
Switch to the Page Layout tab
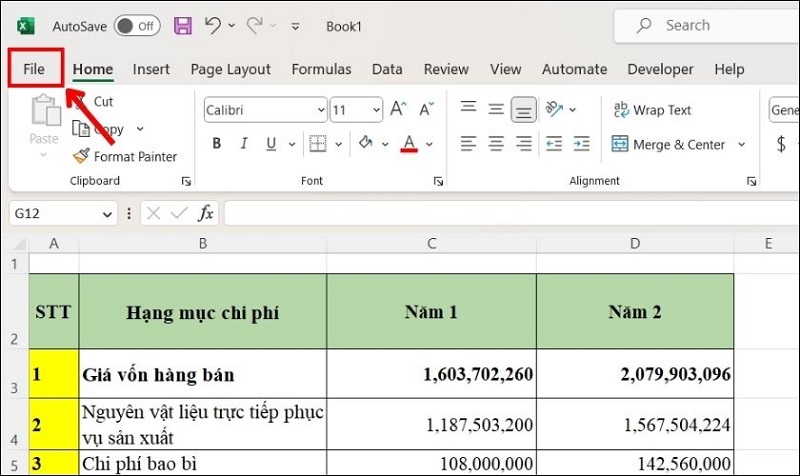pos(230,69)
